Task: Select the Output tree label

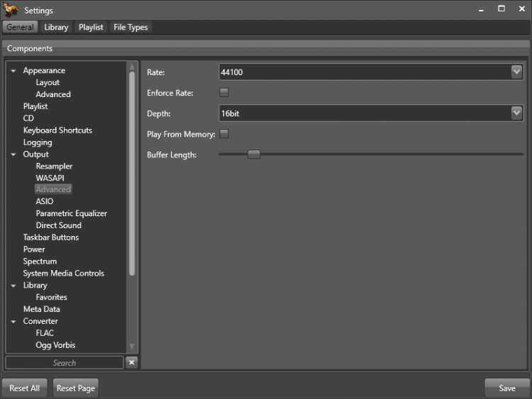Action: [35, 154]
